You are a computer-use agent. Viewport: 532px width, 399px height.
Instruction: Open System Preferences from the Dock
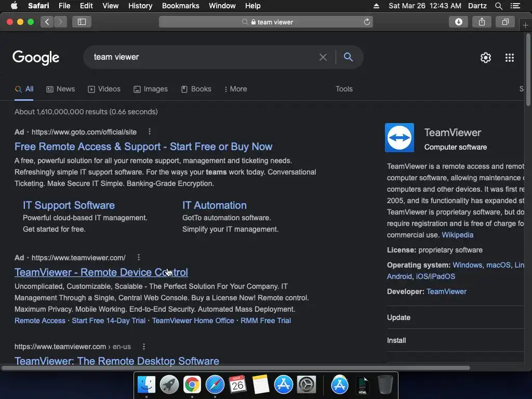click(307, 385)
